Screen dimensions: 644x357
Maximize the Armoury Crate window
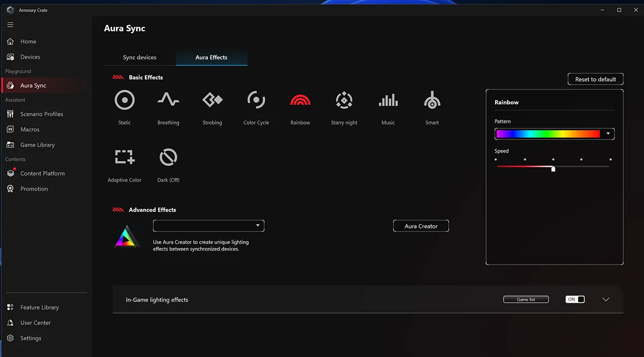619,10
